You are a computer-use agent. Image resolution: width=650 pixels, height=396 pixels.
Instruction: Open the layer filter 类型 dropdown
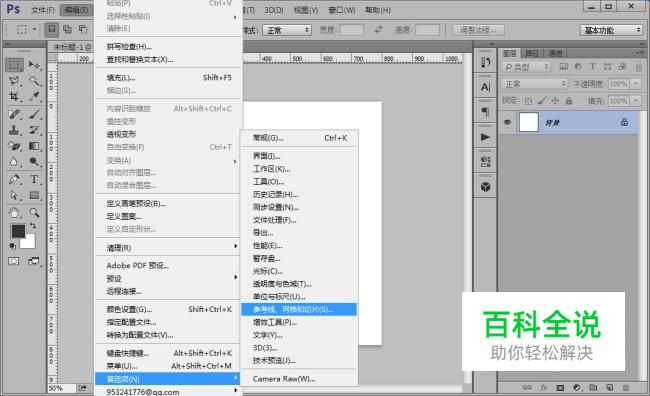click(526, 67)
